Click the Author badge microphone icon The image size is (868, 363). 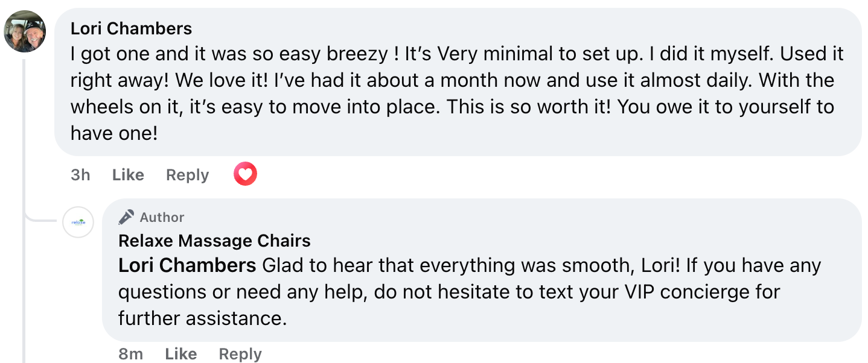[126, 217]
